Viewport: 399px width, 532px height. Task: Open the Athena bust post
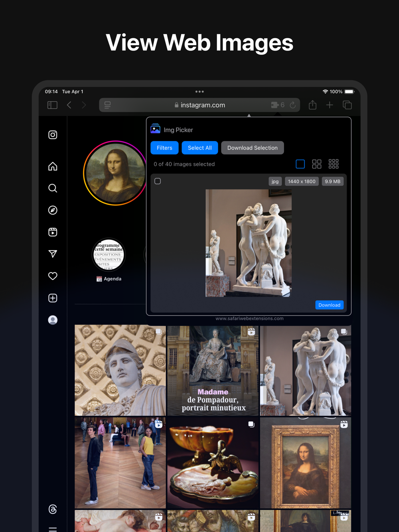tap(120, 370)
